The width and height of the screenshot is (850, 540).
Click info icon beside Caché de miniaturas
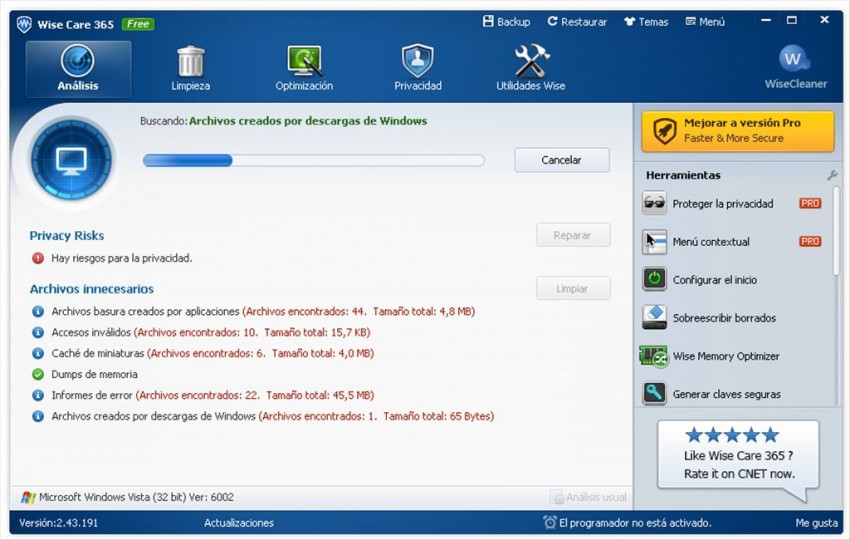pos(38,353)
